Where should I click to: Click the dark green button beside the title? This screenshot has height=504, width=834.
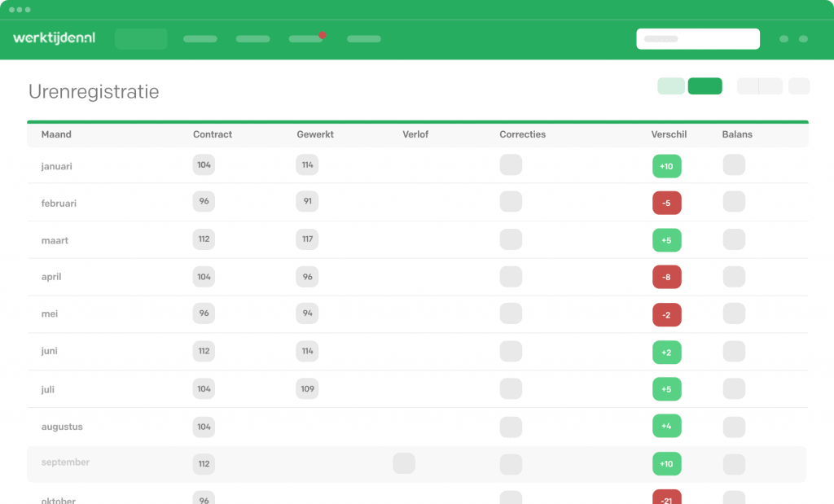pyautogui.click(x=705, y=86)
